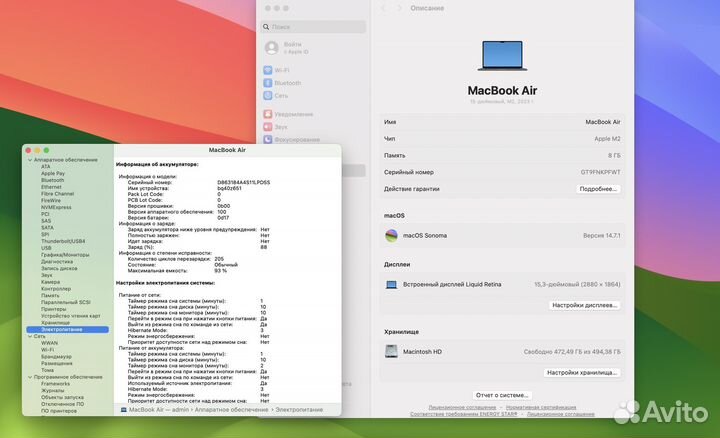
Task: Open Фокусирование focus icon in sidebar
Action: (x=268, y=139)
